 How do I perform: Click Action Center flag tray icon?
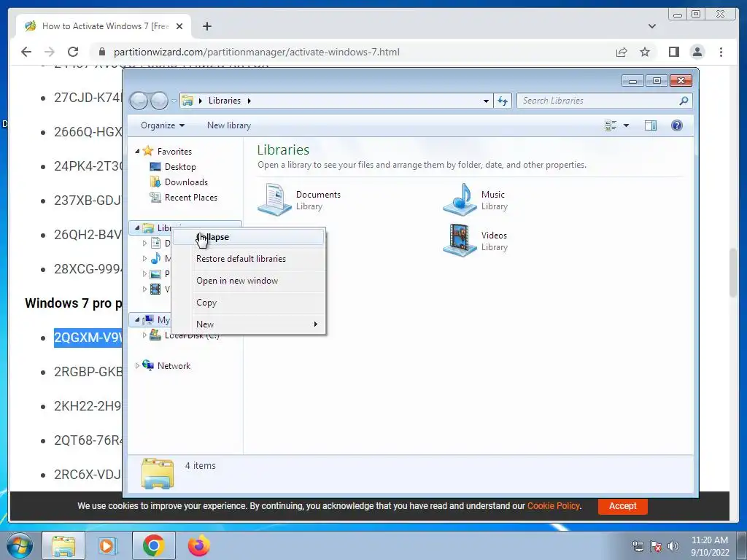tap(656, 546)
